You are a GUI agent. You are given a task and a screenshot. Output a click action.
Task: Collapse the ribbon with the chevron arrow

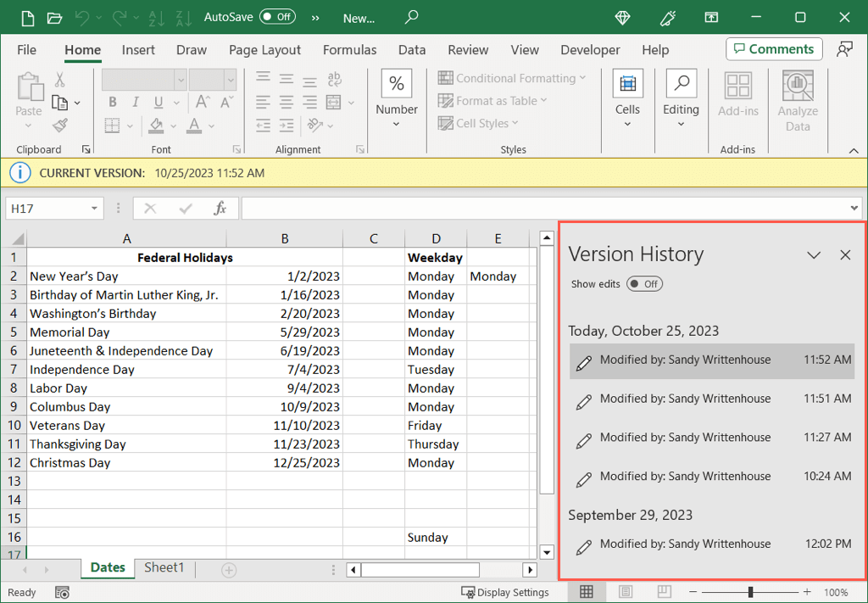853,150
